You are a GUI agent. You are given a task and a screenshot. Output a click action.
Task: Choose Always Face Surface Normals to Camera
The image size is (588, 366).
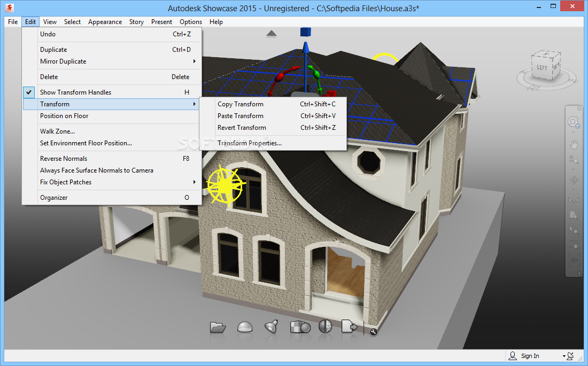click(112, 170)
